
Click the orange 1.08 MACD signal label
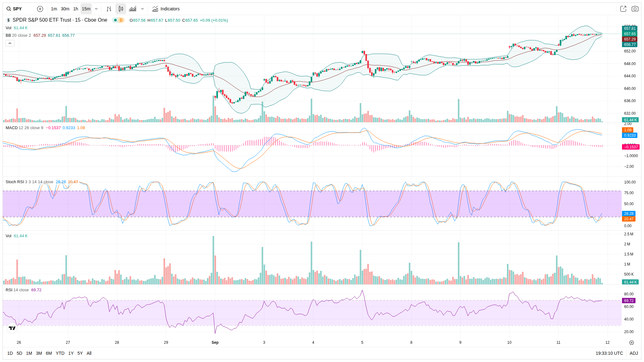click(628, 130)
